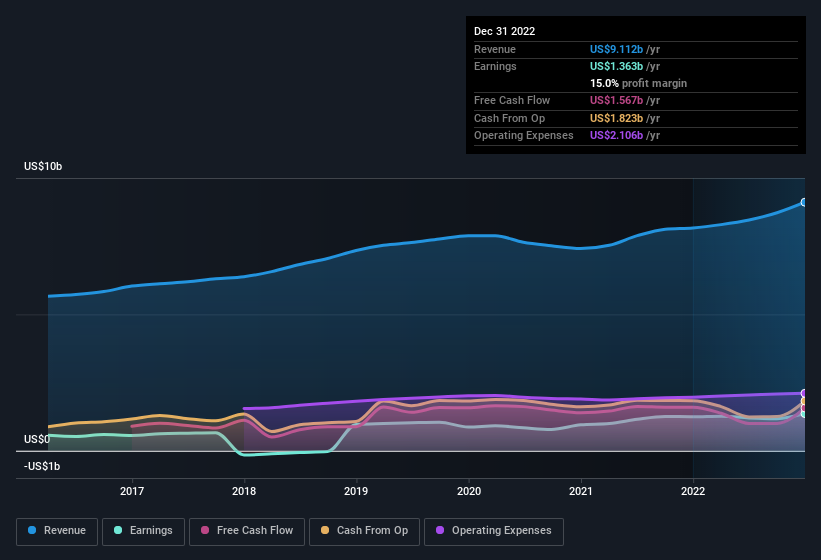The height and width of the screenshot is (560, 821).
Task: Toggle the Earnings series legend button
Action: pos(143,531)
